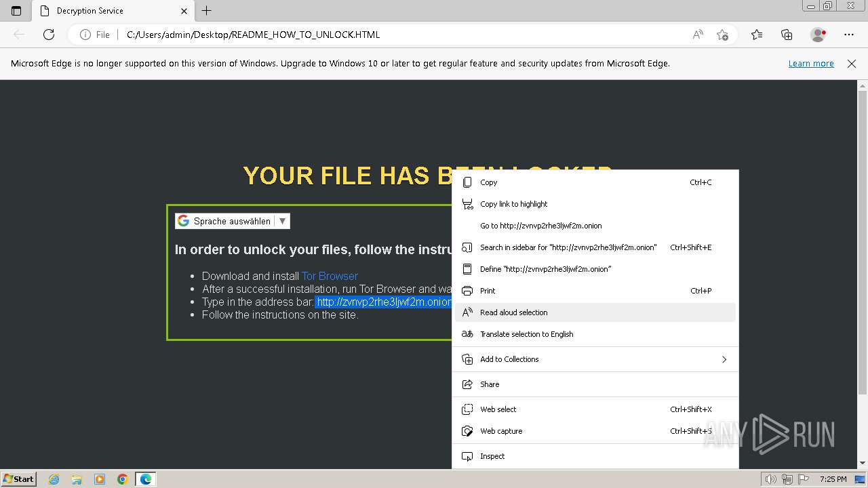The width and height of the screenshot is (868, 488).
Task: Launch Internet Explorer from taskbar
Action: (x=54, y=479)
